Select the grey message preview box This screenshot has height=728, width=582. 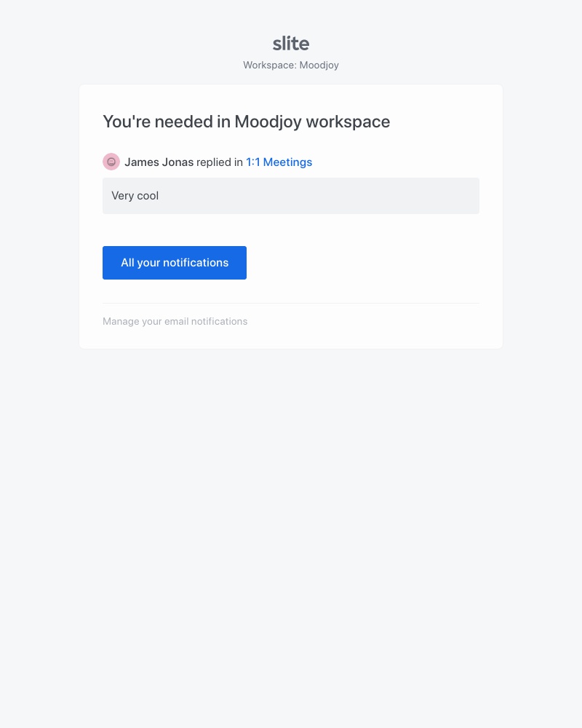(x=291, y=196)
